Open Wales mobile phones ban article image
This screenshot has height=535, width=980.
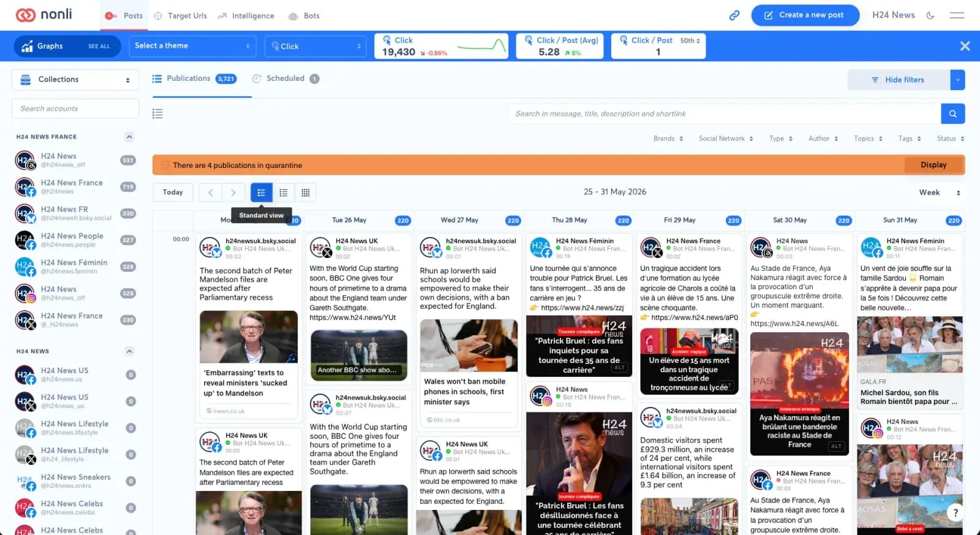click(x=469, y=346)
